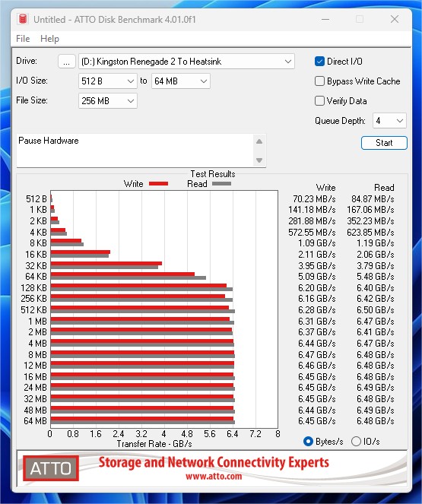Screen dimensions: 422x504
Task: Click the 64 KB read value 5.48 GB/s
Action: 375,277
